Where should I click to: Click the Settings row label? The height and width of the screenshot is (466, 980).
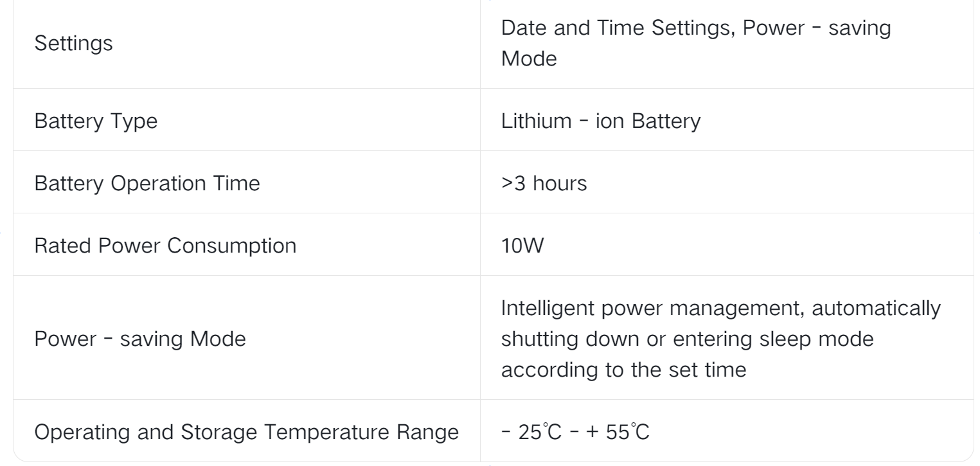73,44
